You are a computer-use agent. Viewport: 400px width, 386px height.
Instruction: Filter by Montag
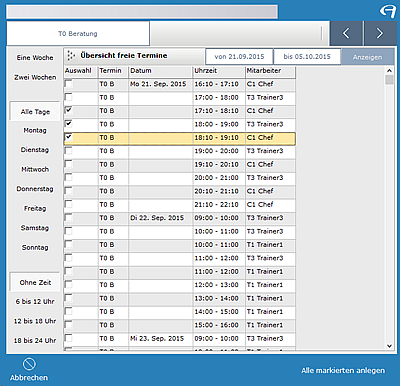coord(35,130)
